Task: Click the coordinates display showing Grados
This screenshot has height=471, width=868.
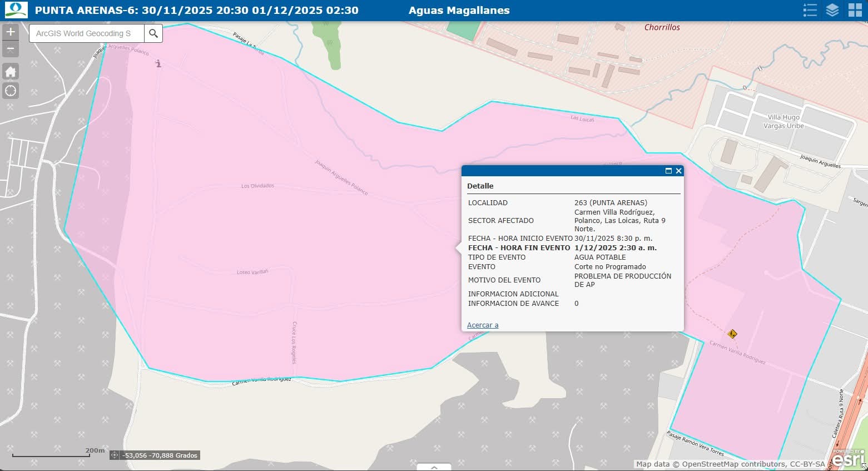Action: 160,455
